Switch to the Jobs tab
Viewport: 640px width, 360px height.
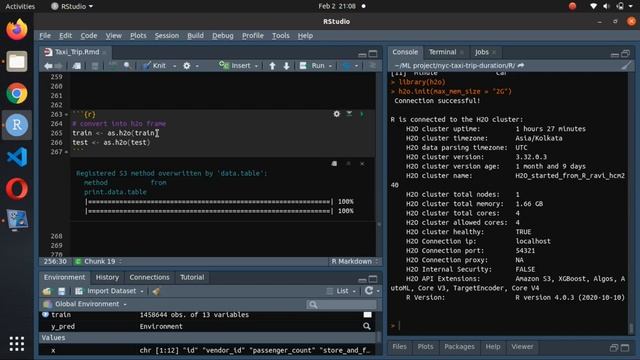coord(482,52)
